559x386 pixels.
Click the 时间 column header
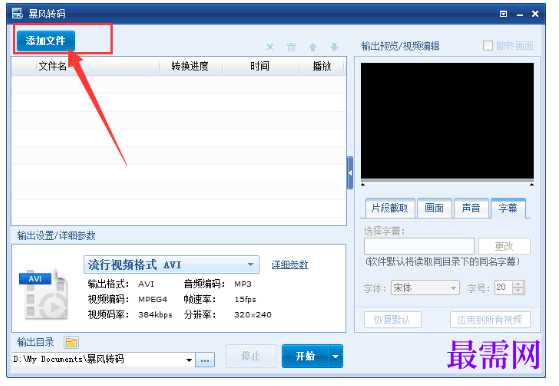click(260, 66)
